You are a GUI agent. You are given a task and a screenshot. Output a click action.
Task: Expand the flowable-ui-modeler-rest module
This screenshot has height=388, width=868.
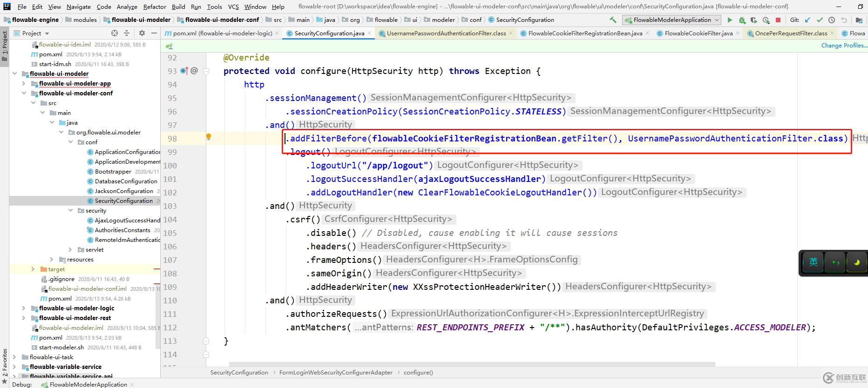(24, 318)
